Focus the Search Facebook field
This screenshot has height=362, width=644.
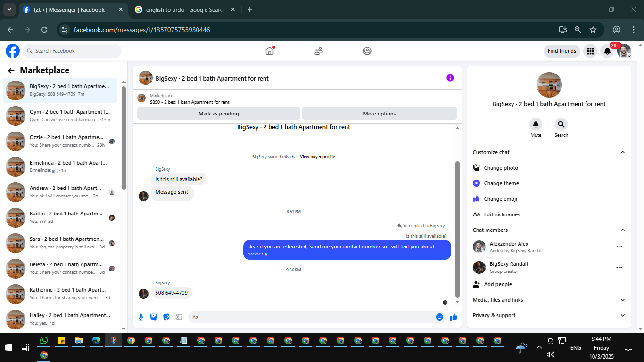point(72,51)
